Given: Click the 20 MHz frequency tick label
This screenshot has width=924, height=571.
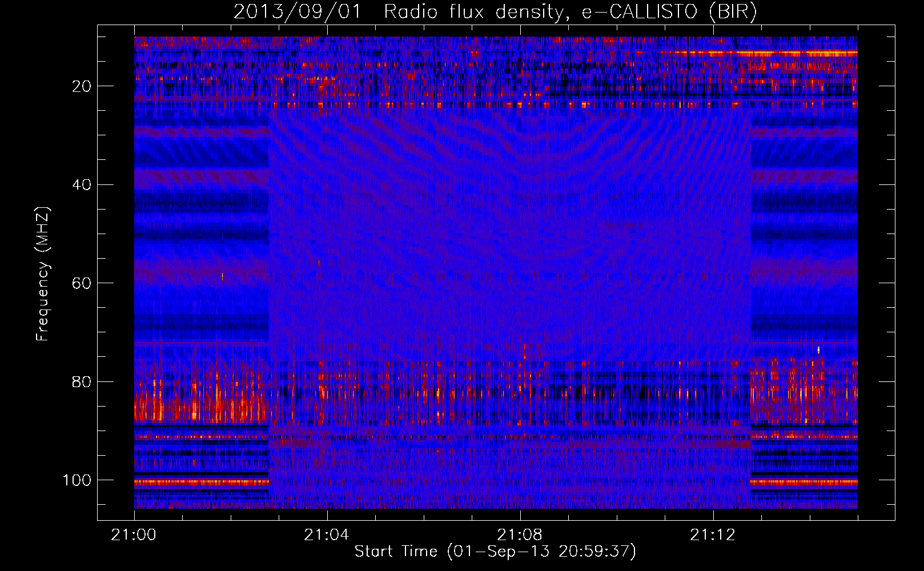Looking at the screenshot, I should (82, 86).
